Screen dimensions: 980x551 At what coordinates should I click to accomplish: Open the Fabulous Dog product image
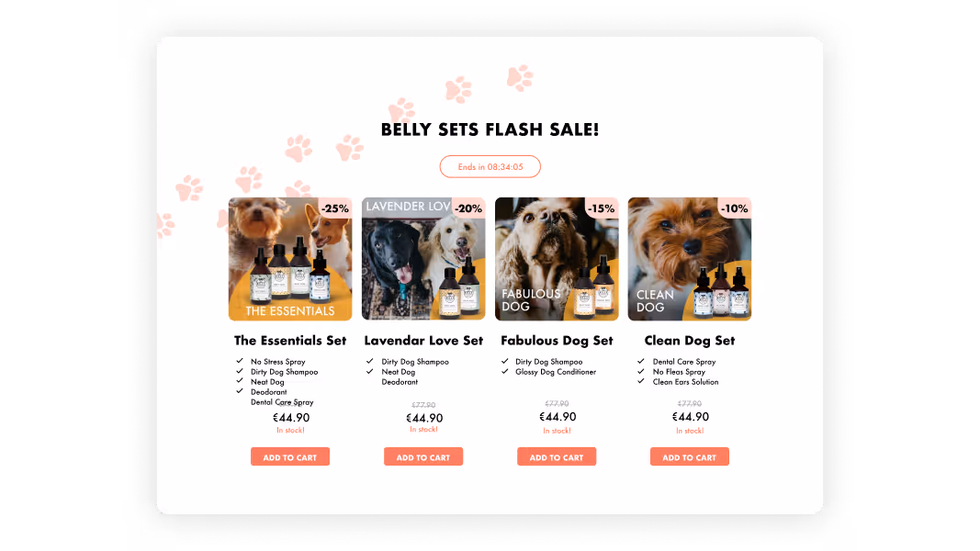[557, 259]
